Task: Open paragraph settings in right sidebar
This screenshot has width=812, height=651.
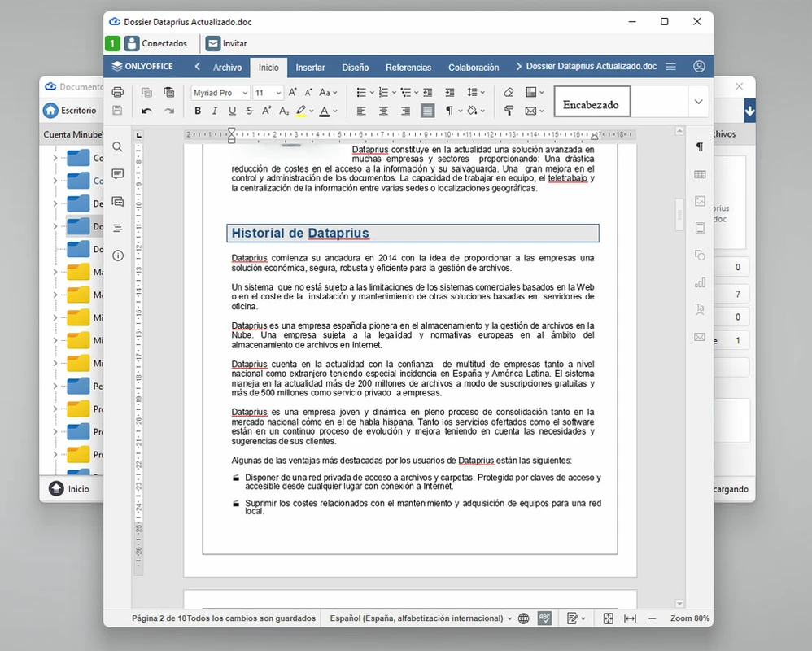Action: 700,146
